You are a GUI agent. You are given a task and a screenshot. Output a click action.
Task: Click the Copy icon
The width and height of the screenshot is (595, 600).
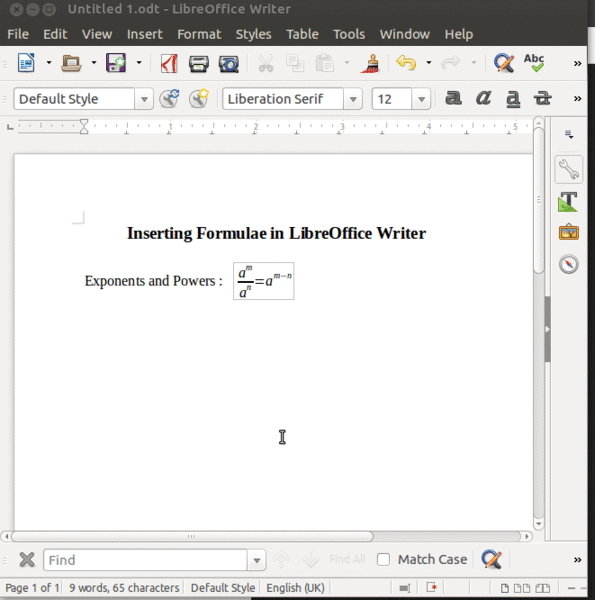[295, 63]
